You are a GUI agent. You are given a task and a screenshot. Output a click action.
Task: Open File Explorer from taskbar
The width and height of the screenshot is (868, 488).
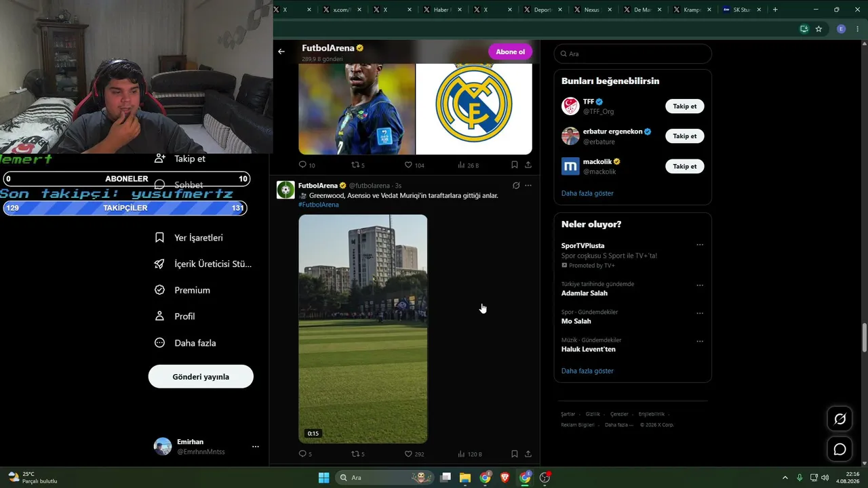[465, 478]
